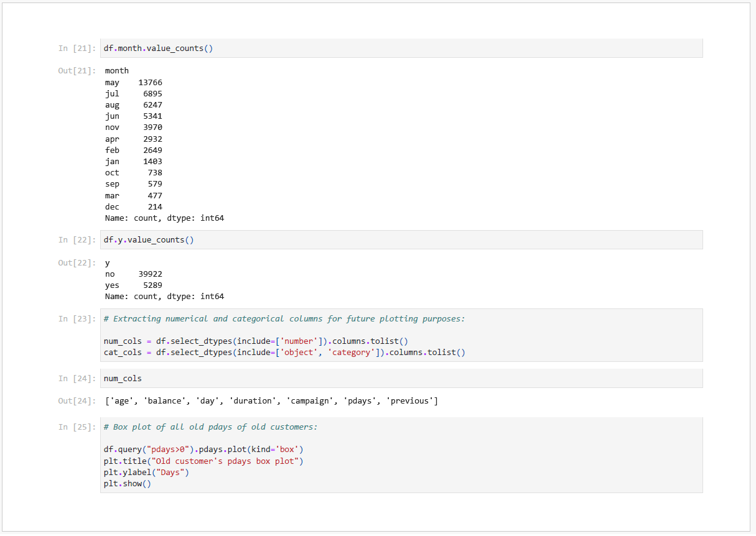Click the Out[21] output prompt

pyautogui.click(x=77, y=71)
